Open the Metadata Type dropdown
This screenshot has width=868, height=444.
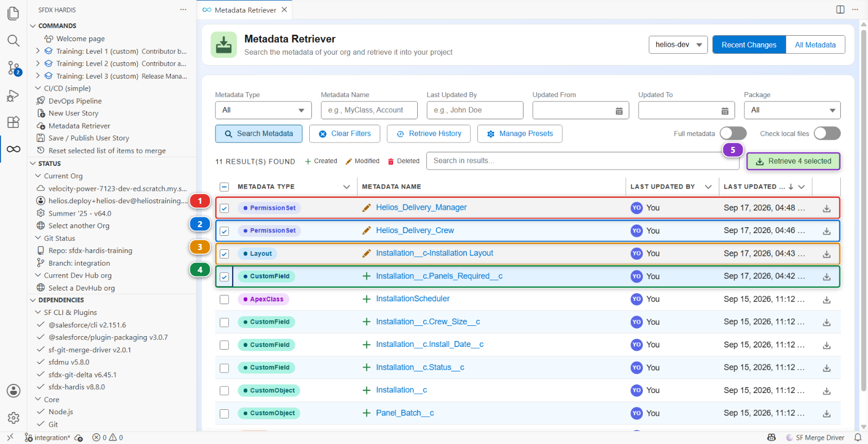(263, 110)
